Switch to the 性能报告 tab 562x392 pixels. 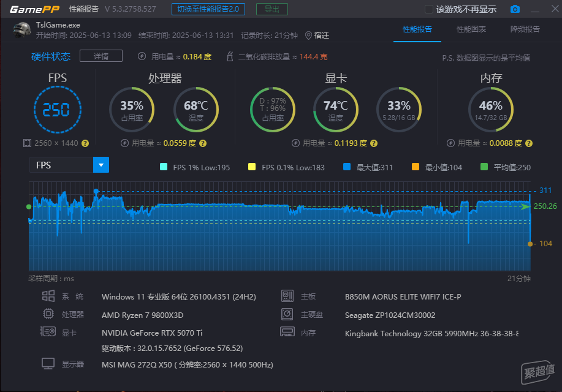pyautogui.click(x=417, y=29)
